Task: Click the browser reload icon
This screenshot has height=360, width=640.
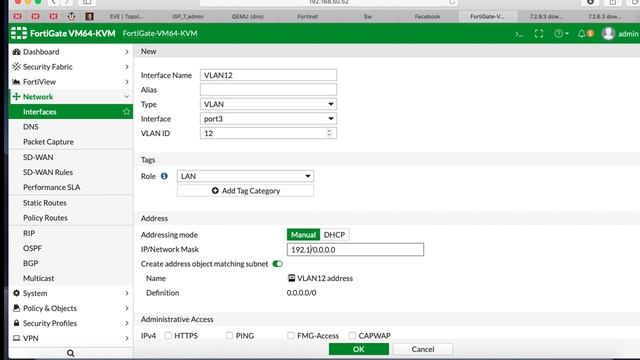Action: [x=451, y=2]
